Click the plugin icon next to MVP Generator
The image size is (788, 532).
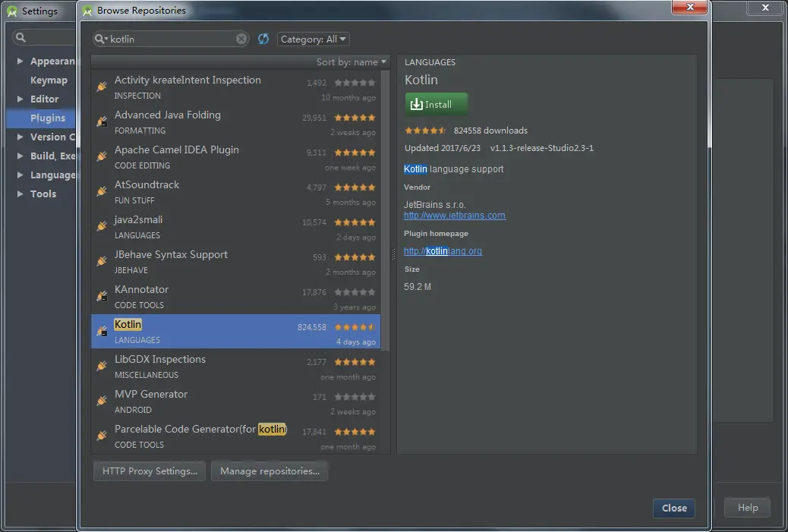coord(102,401)
